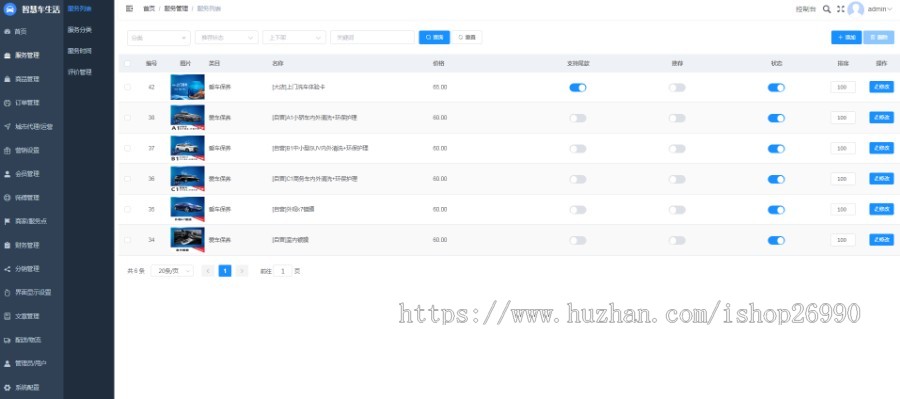Check the row checkbox for item 42

127,87
